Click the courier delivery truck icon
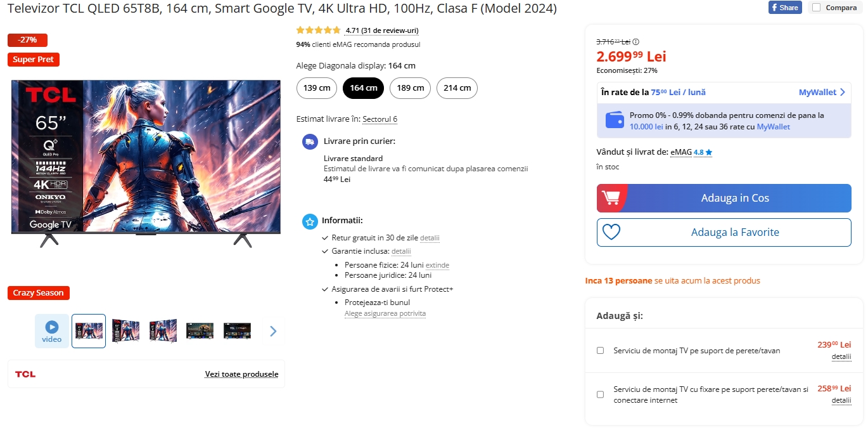868x430 pixels. point(310,141)
